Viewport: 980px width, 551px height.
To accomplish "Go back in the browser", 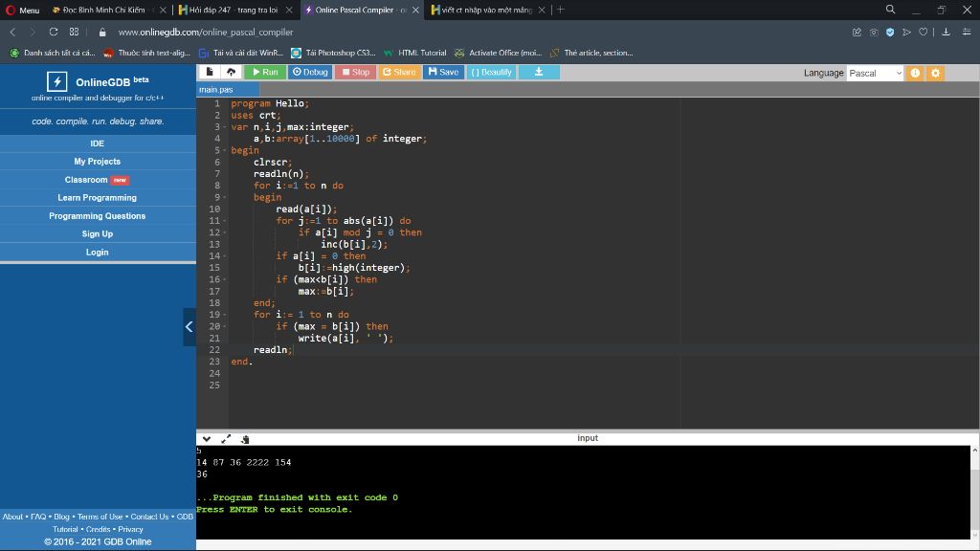I will 12,32.
